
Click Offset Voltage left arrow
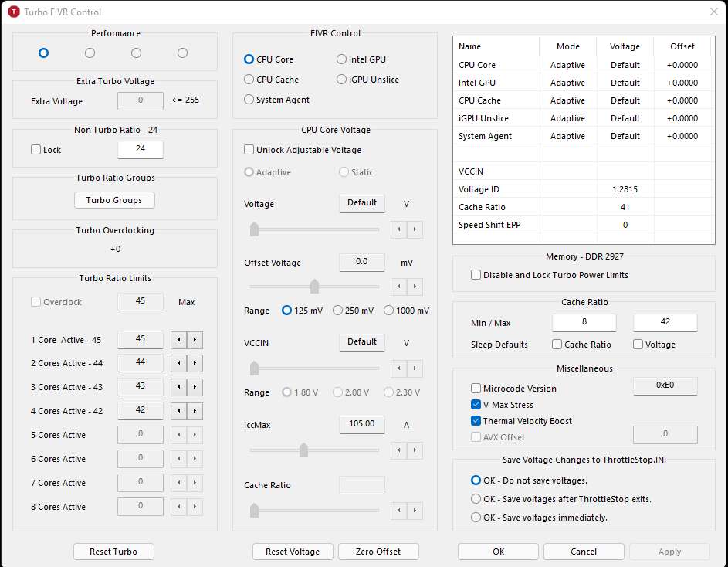[x=398, y=287]
